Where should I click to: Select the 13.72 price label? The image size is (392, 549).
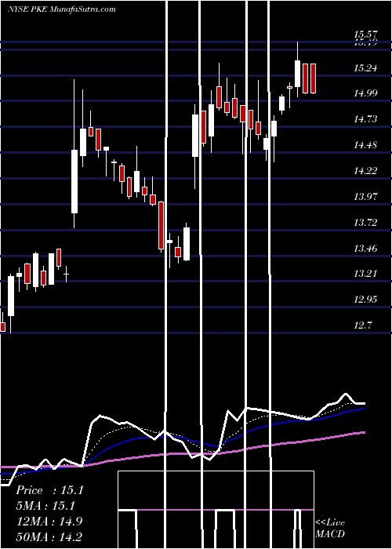[x=365, y=223]
